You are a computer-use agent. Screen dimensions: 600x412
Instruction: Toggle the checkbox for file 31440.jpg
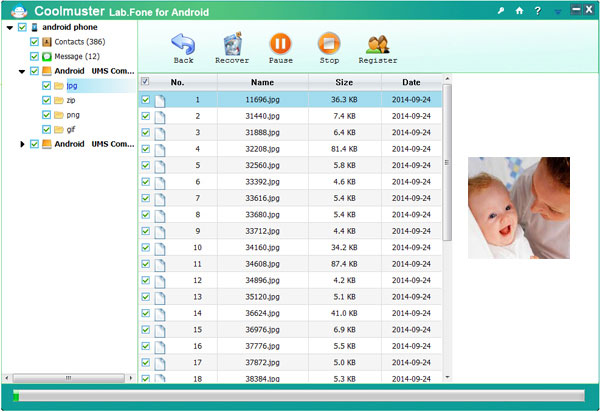click(146, 116)
